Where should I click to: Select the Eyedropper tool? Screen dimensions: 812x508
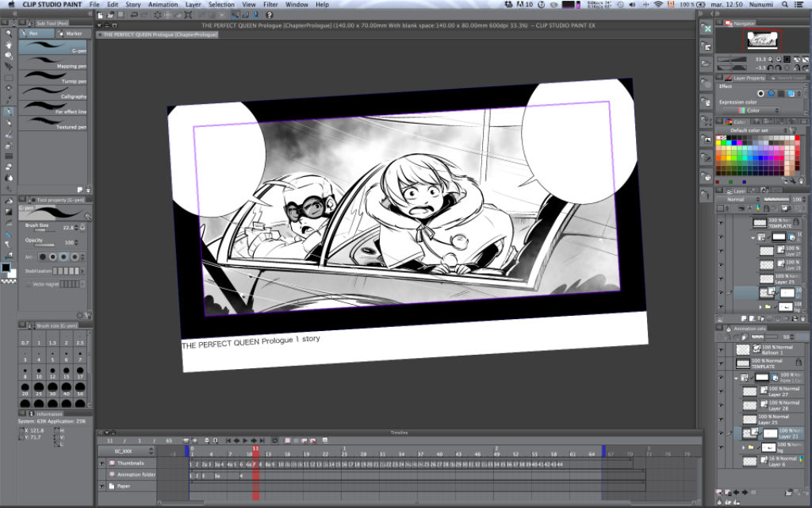click(x=8, y=98)
